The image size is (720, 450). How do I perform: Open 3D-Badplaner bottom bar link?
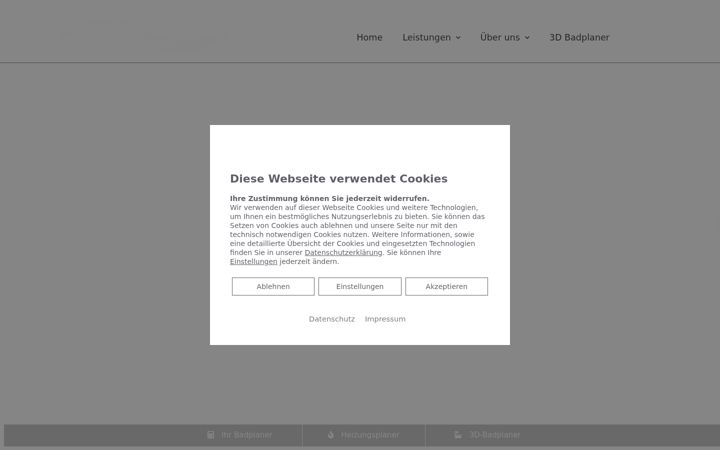(x=495, y=435)
